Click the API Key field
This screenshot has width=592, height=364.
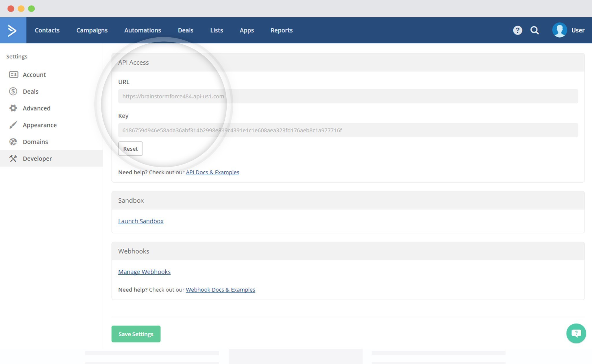348,130
